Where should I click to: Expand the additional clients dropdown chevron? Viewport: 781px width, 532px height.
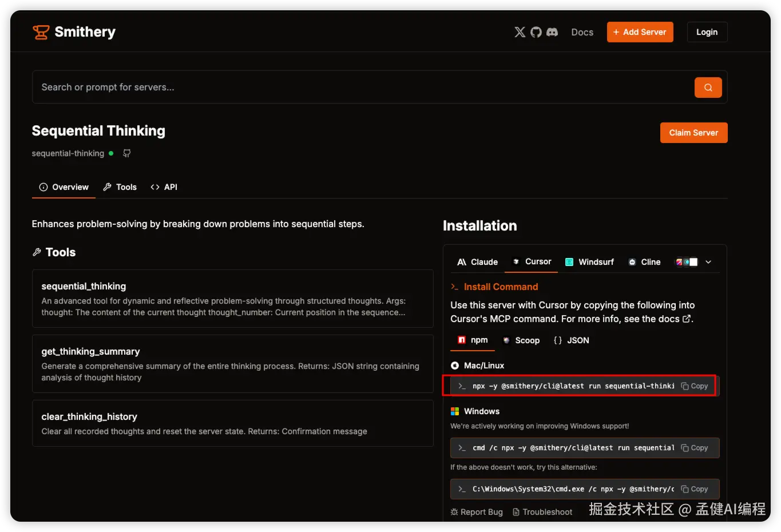click(x=708, y=262)
